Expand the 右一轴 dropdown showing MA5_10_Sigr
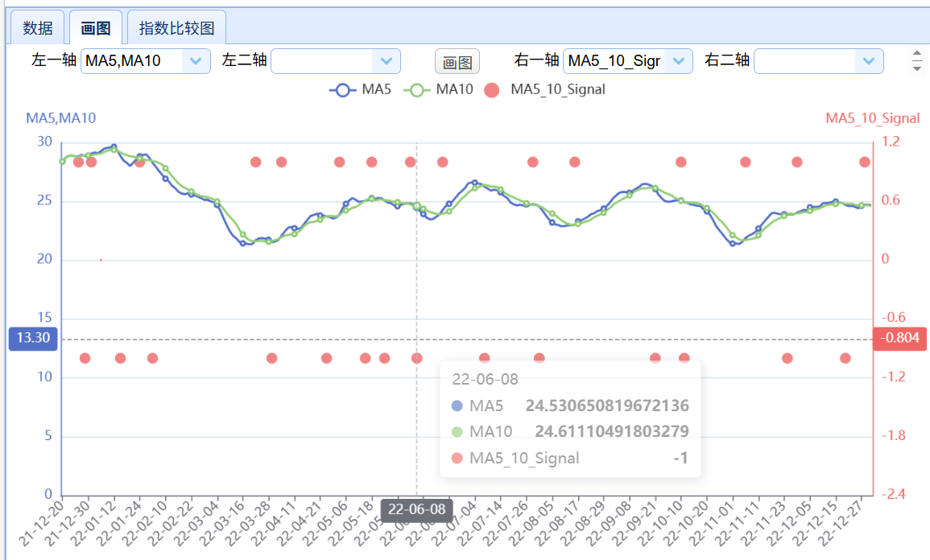Screen dimensions: 930x560 [678, 61]
